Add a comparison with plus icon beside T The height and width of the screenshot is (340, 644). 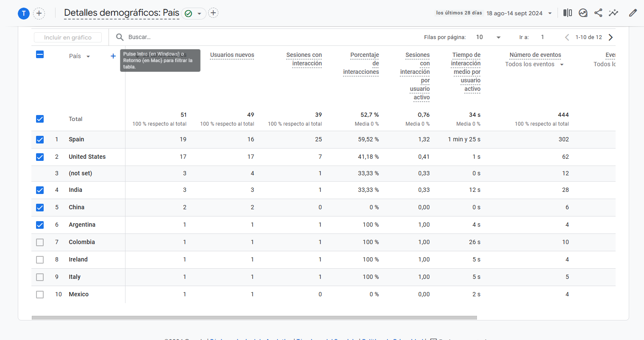39,13
